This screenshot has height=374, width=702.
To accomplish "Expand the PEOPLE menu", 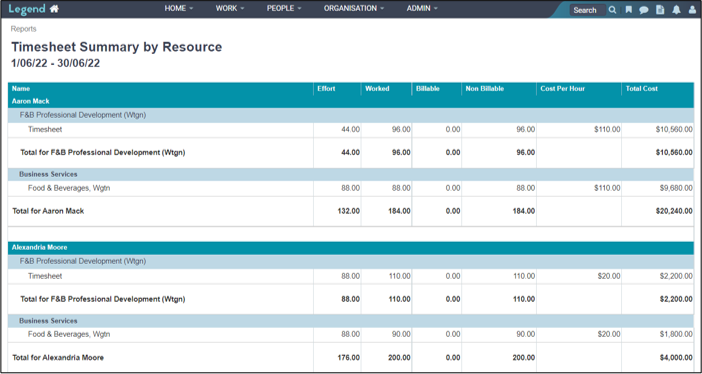I will tap(284, 9).
